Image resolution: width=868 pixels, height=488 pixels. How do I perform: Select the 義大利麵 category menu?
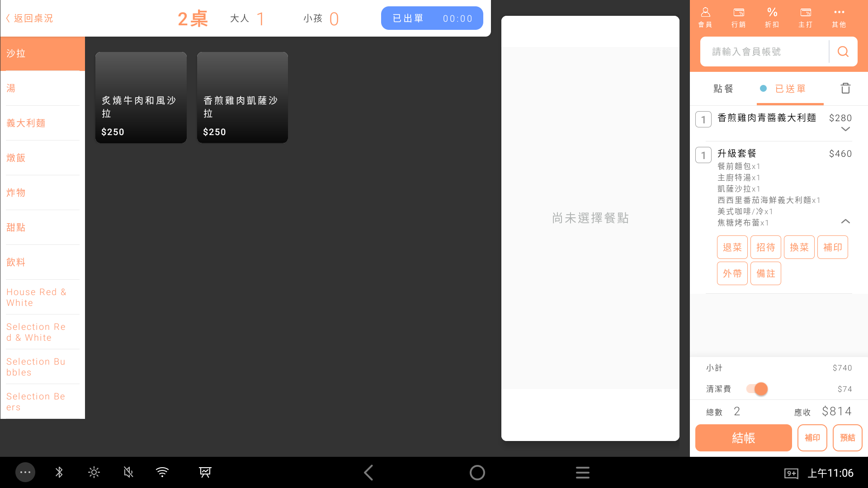point(26,123)
